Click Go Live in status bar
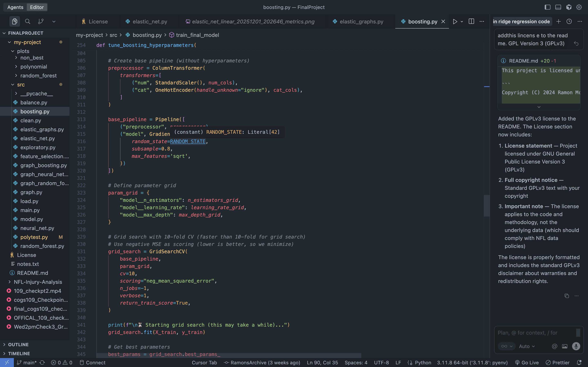This screenshot has height=367, width=588. pyautogui.click(x=527, y=362)
